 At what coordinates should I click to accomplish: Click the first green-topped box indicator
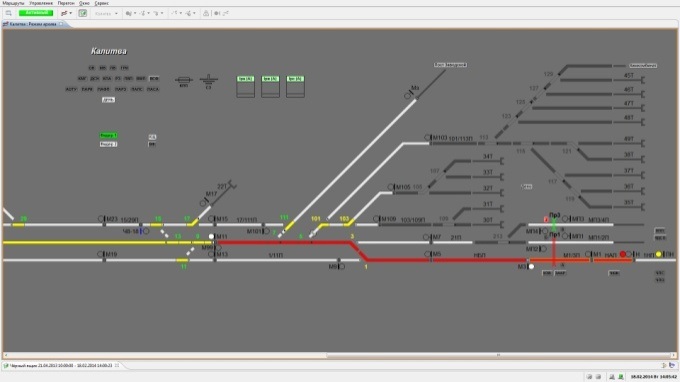click(245, 87)
